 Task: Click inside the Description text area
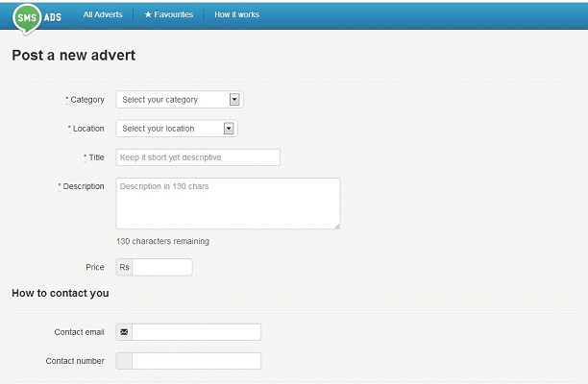click(x=228, y=204)
